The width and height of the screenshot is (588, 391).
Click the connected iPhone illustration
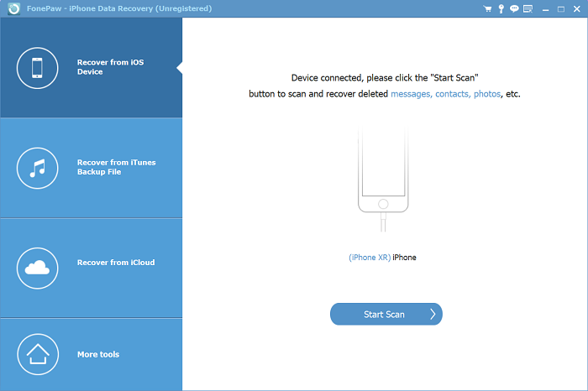(383, 179)
